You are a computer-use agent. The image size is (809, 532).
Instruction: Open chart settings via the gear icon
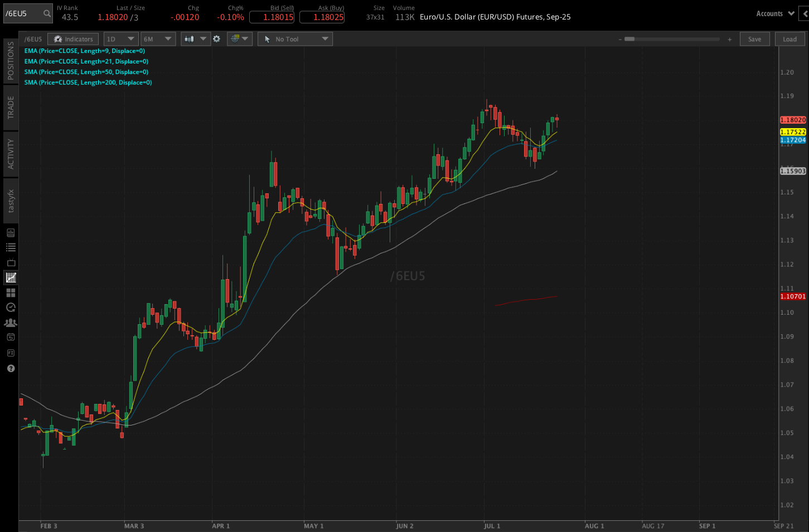tap(216, 39)
